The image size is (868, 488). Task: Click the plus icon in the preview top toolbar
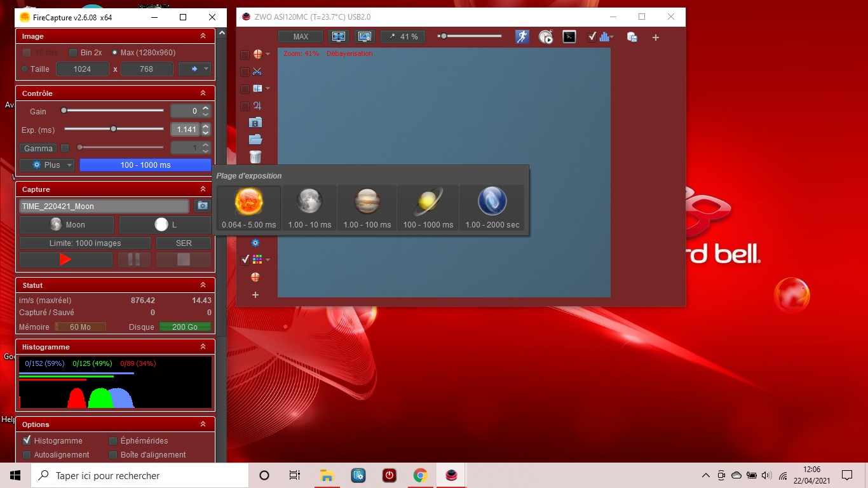pos(656,37)
